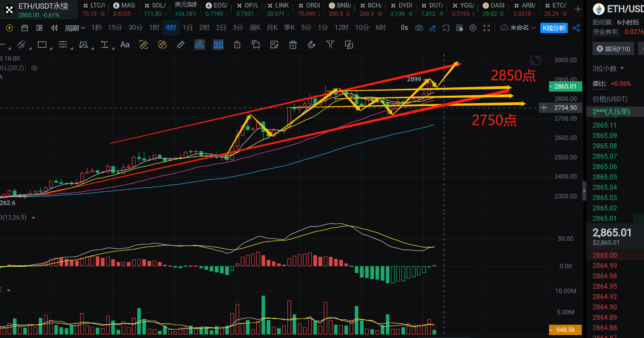Toggle the lock drawings icon
Image resolution: width=644 pixels, height=338 pixels.
(x=237, y=45)
